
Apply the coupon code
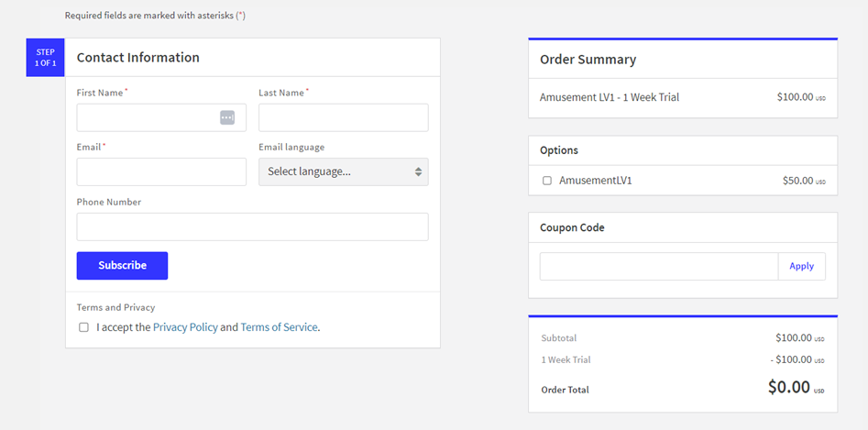pyautogui.click(x=801, y=266)
